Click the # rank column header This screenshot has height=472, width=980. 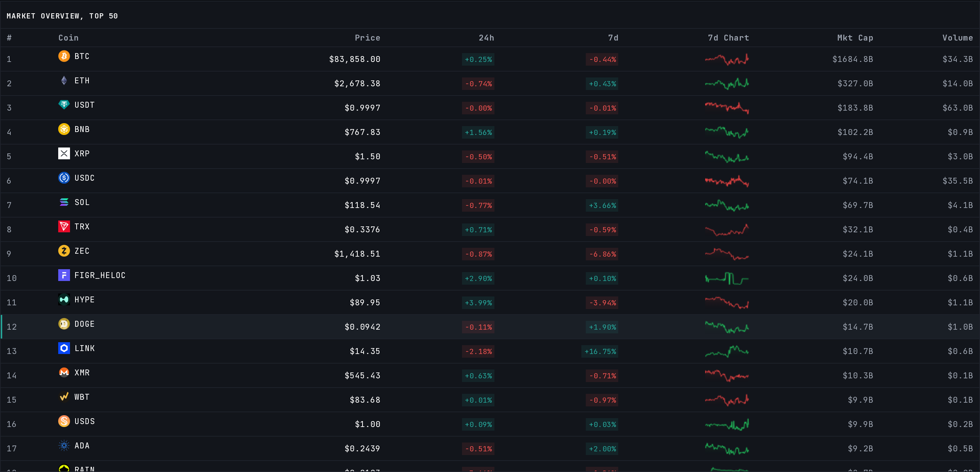[x=9, y=38]
